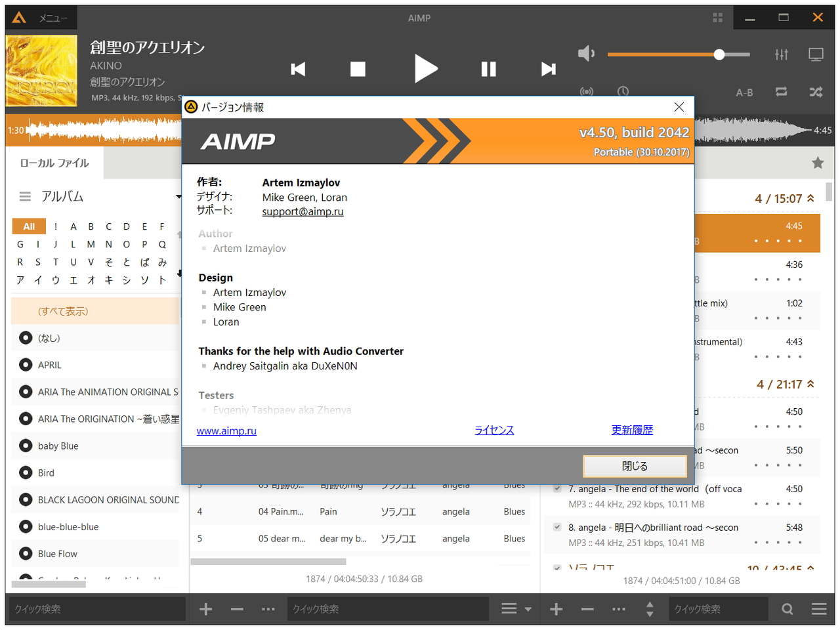This screenshot has width=840, height=630.
Task: Open the visualization display
Action: coord(816,54)
